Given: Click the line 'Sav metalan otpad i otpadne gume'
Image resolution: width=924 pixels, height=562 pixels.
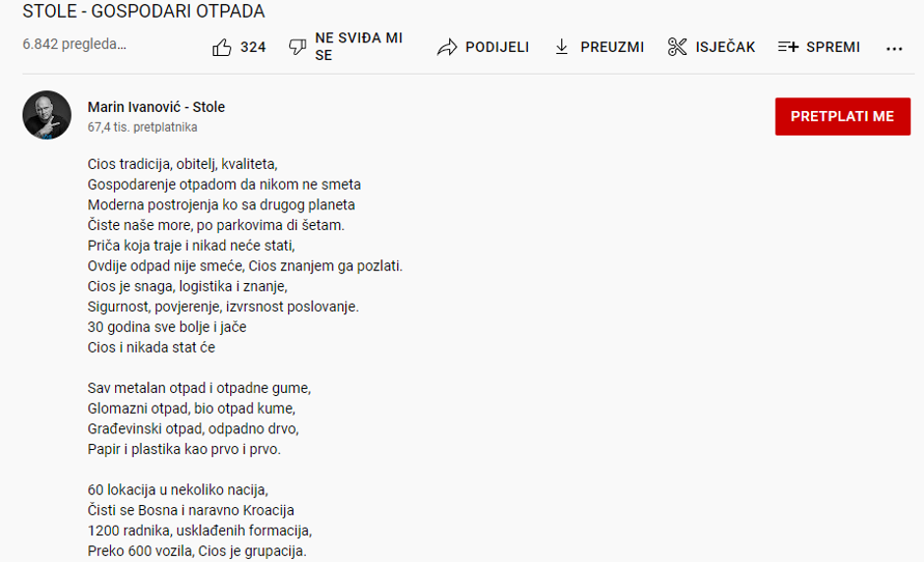Looking at the screenshot, I should 199,388.
